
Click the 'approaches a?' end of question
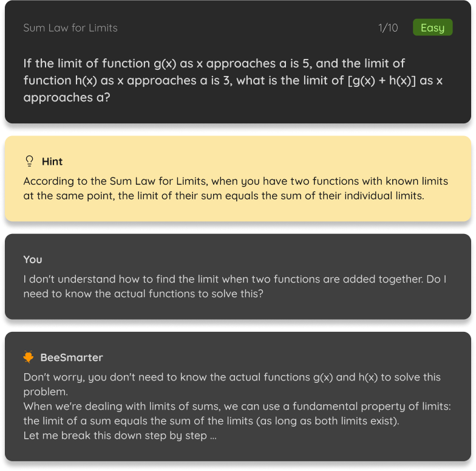click(67, 98)
